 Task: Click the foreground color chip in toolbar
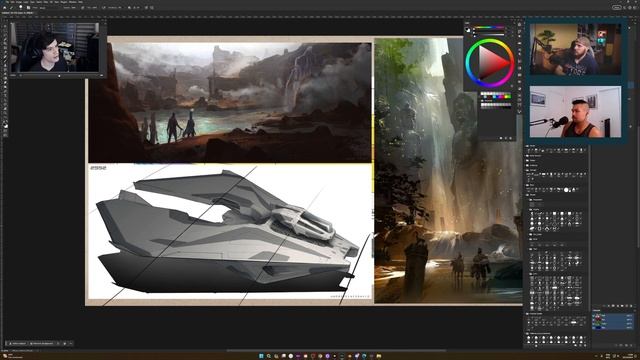point(4,125)
